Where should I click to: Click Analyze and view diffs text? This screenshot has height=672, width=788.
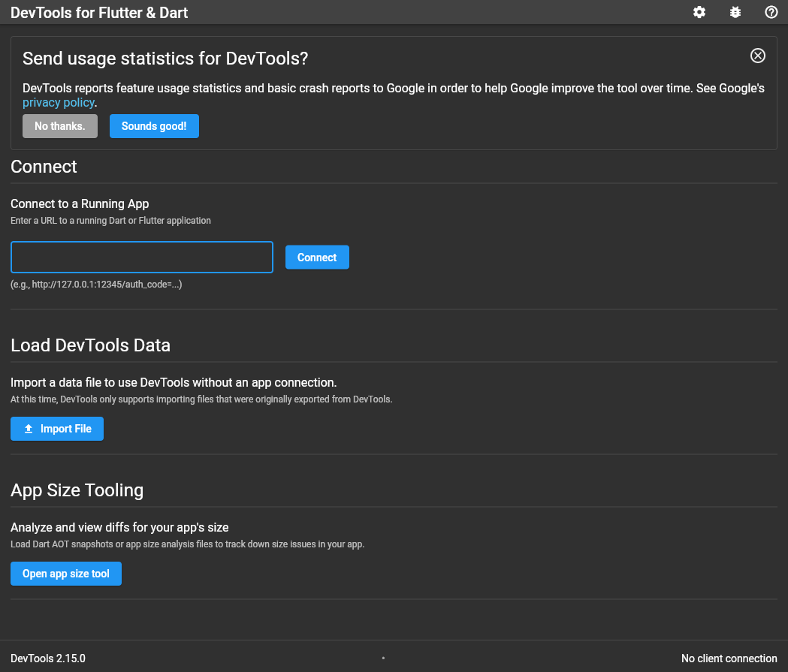click(119, 527)
